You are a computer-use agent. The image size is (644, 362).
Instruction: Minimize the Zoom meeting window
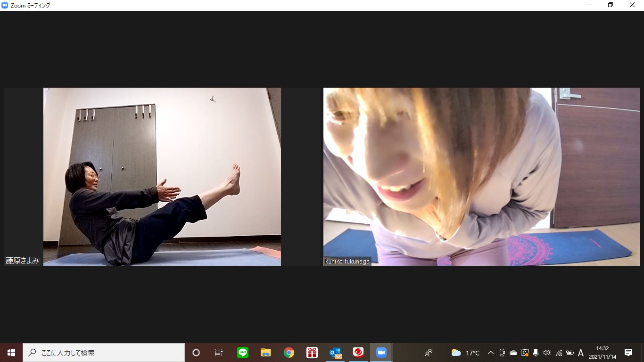click(x=589, y=5)
